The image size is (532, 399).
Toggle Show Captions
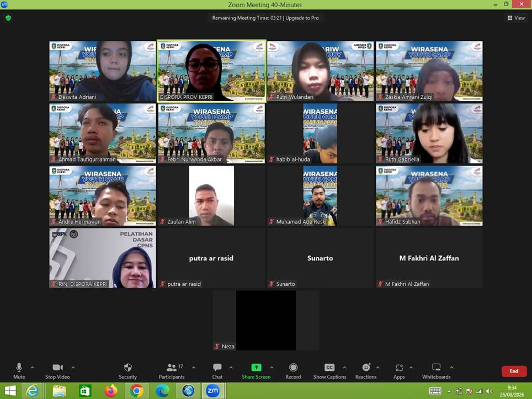pyautogui.click(x=329, y=371)
